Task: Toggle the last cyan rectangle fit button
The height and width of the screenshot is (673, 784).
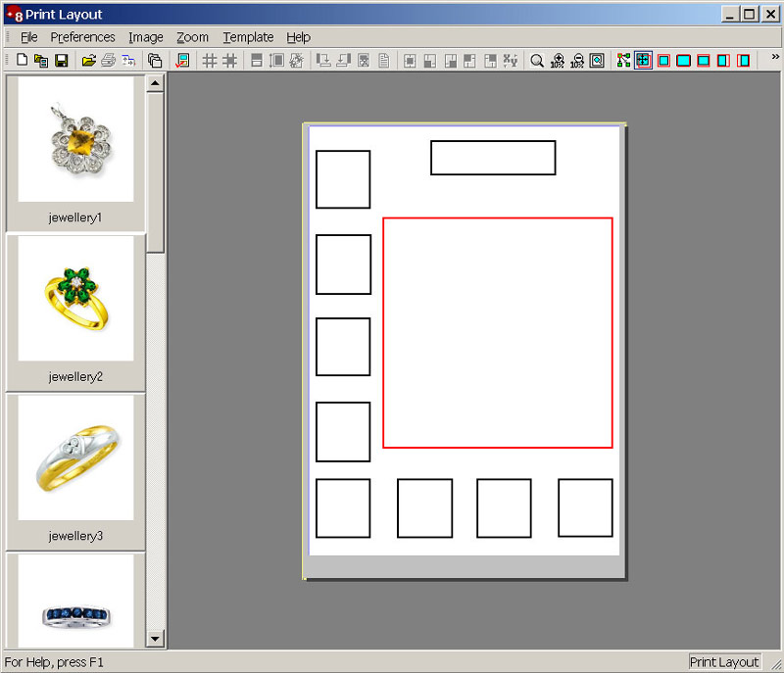Action: click(x=744, y=61)
